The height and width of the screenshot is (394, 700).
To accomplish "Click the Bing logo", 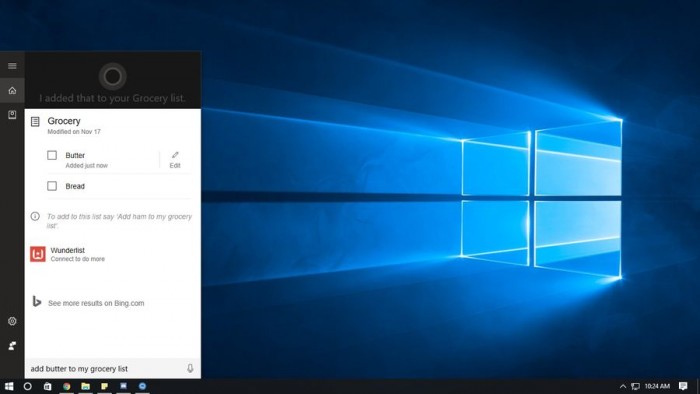I will point(37,302).
